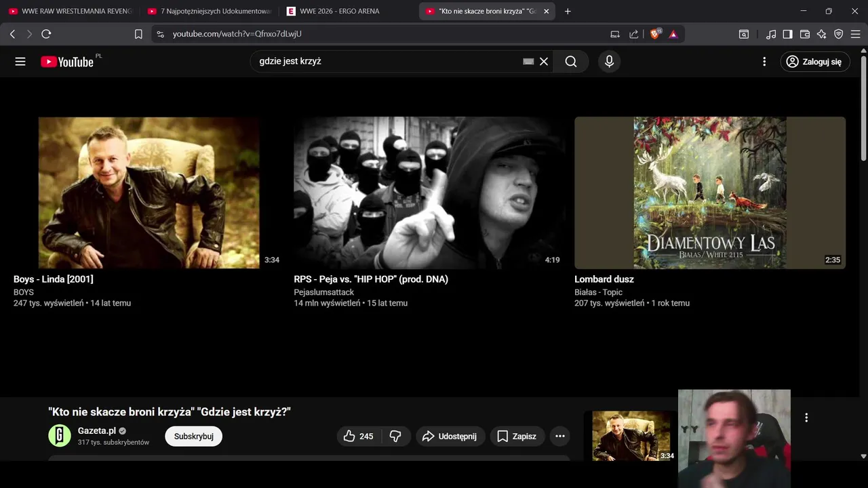Open more actions ellipsis next to Zapisz

560,436
